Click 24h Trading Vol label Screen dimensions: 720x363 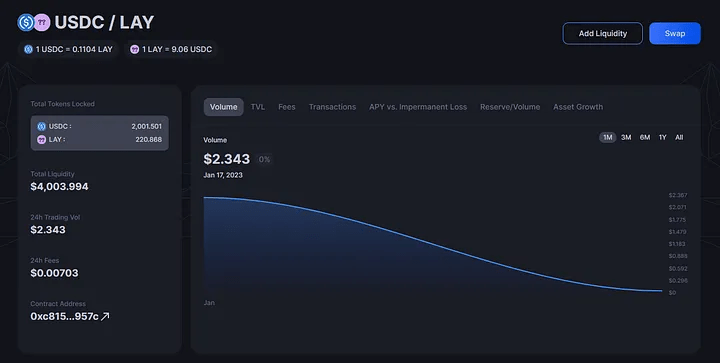[x=55, y=217]
